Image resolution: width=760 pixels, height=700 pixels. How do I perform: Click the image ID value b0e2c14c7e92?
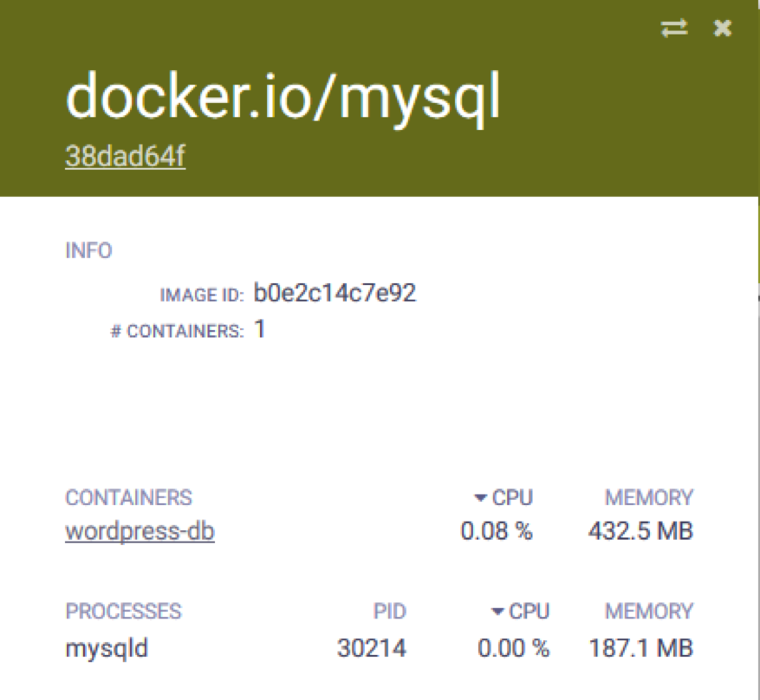(x=335, y=293)
